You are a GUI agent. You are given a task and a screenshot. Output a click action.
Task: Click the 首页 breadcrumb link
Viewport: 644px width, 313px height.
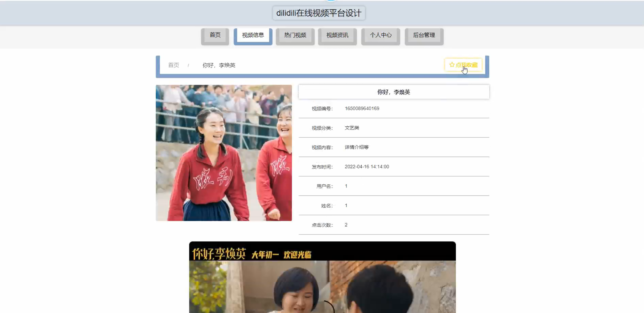174,65
